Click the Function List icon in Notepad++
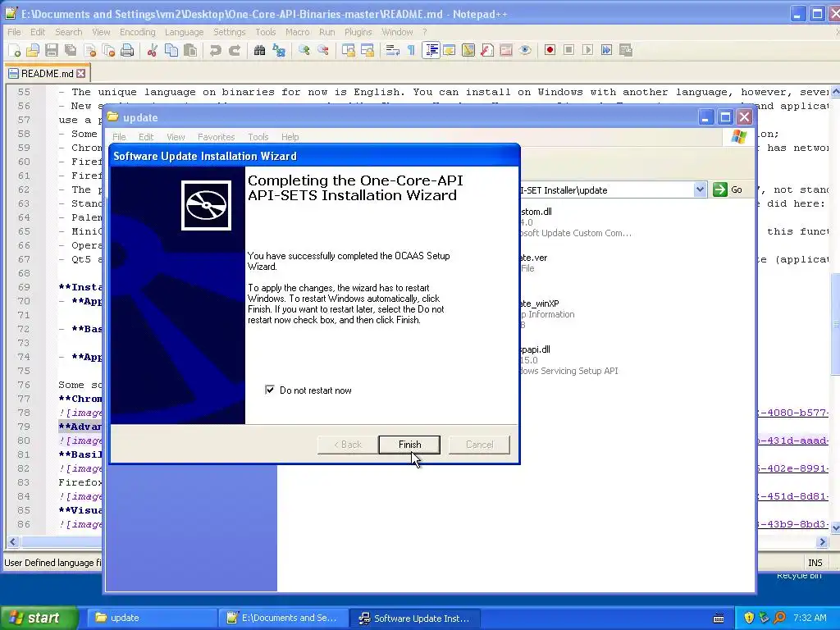 click(487, 50)
